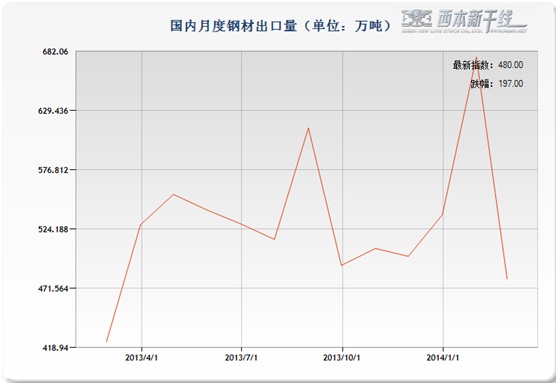
Task: Click the Xiben New Line logo icon
Action: click(416, 19)
